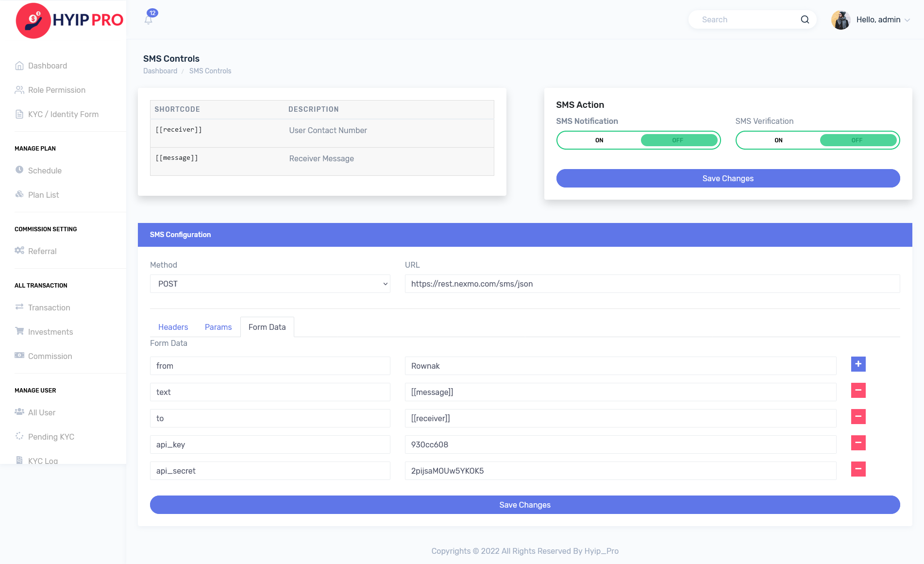Click the HYIP PRO logo
Screen dimensions: 924x564
[69, 20]
